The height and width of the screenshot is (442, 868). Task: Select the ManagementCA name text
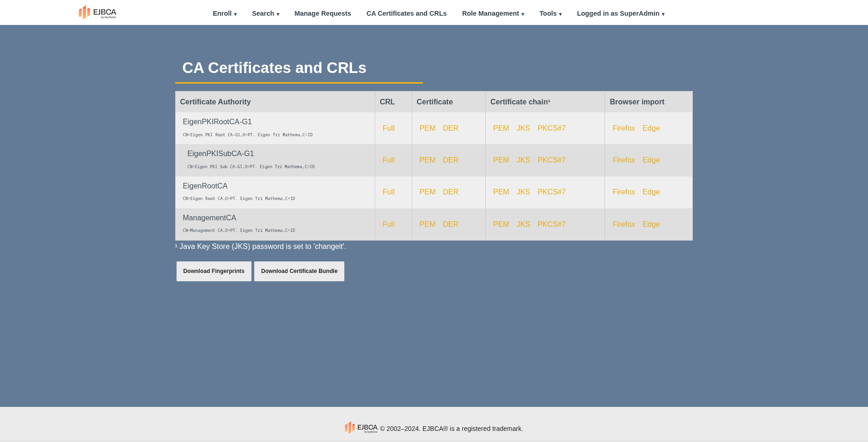(x=209, y=218)
